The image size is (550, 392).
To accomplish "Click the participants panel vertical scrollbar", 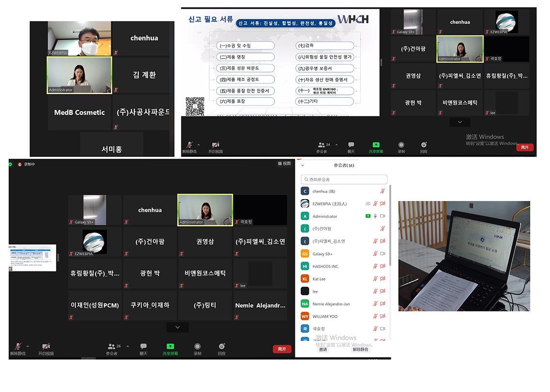I will [390, 226].
